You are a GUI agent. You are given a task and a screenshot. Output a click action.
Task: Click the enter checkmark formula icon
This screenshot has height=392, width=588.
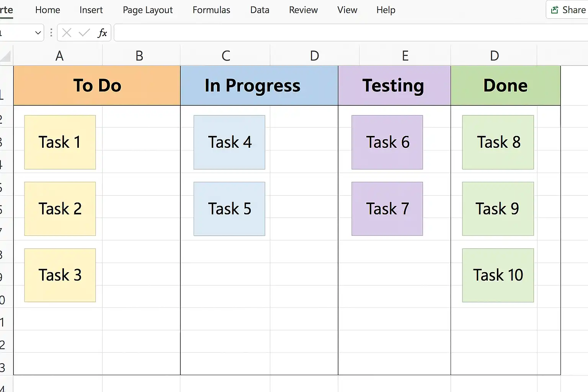click(84, 33)
